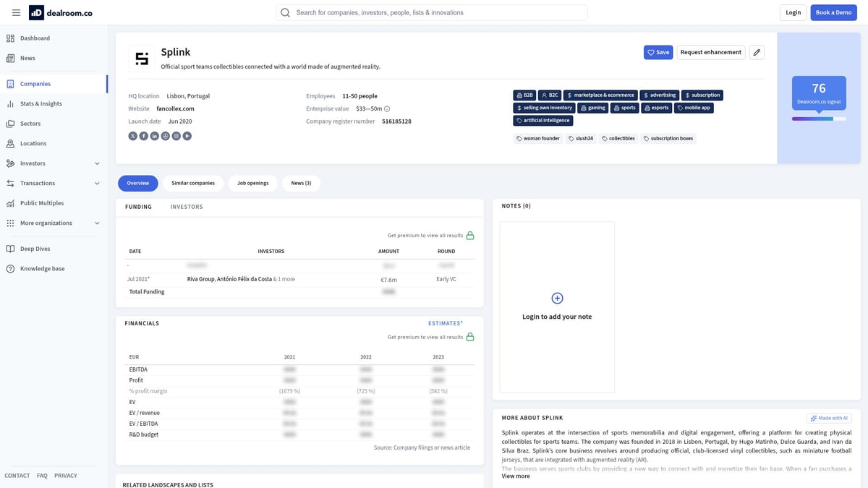Click the gaming tag
The image size is (868, 488).
(x=593, y=108)
